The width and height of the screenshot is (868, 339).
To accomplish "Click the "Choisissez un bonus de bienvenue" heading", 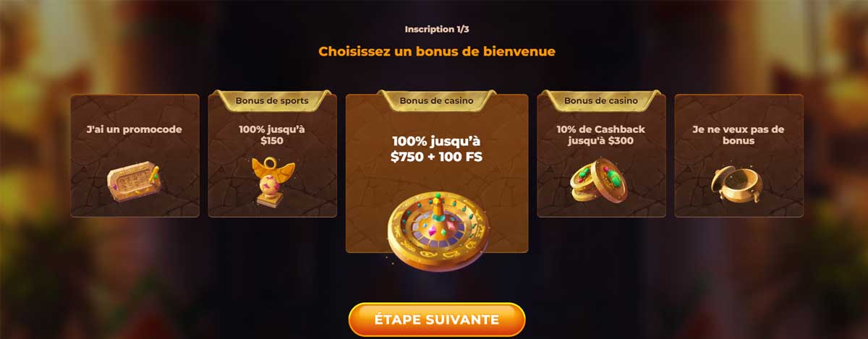I will (437, 52).
